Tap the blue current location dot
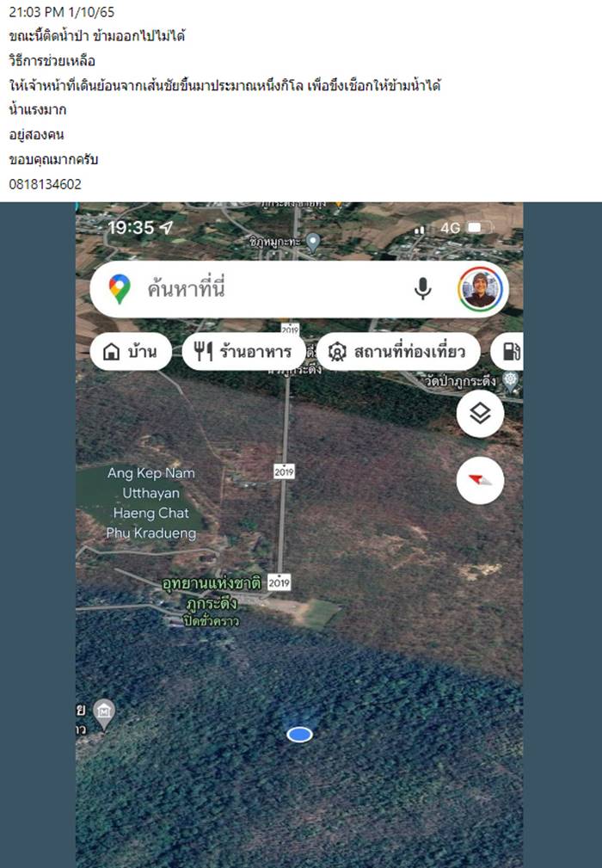602x868 pixels. click(x=299, y=734)
